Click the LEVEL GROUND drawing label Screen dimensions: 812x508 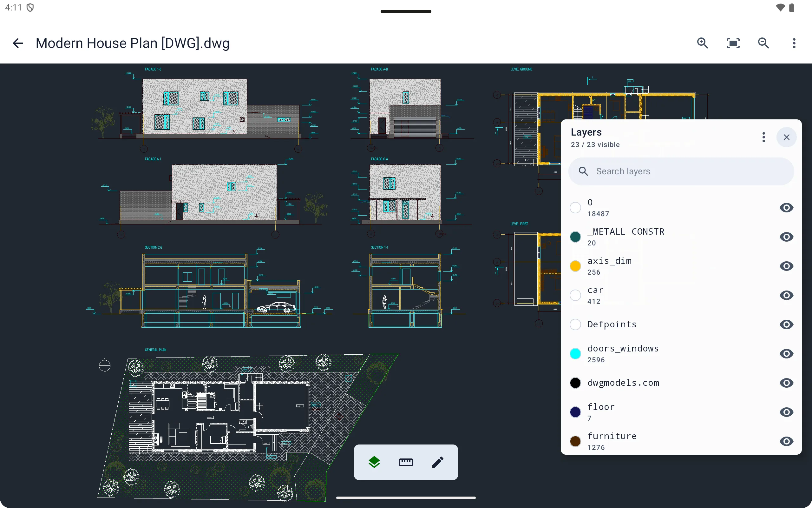tap(521, 69)
